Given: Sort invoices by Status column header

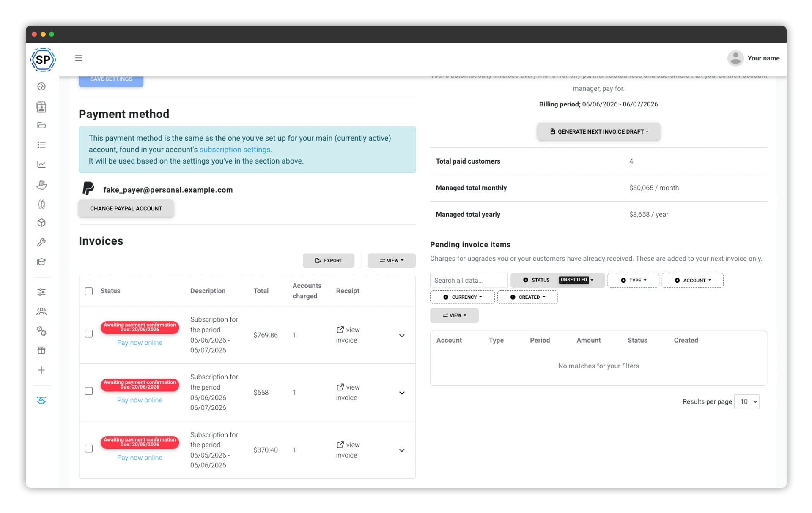Looking at the screenshot, I should point(110,291).
